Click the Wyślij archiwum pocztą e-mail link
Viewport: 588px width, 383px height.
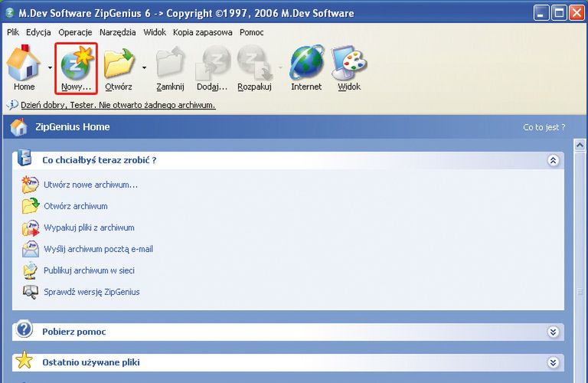point(98,249)
